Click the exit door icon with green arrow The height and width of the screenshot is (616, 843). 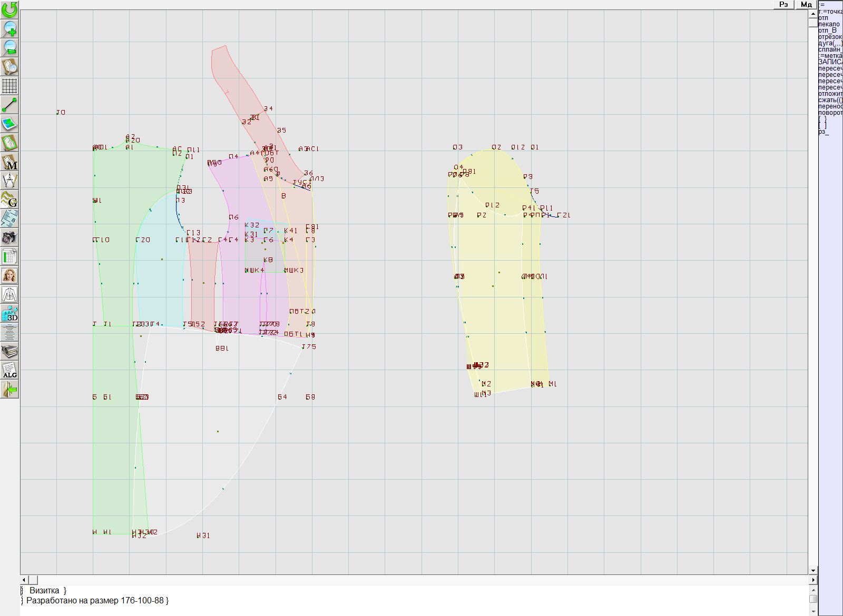tap(9, 389)
